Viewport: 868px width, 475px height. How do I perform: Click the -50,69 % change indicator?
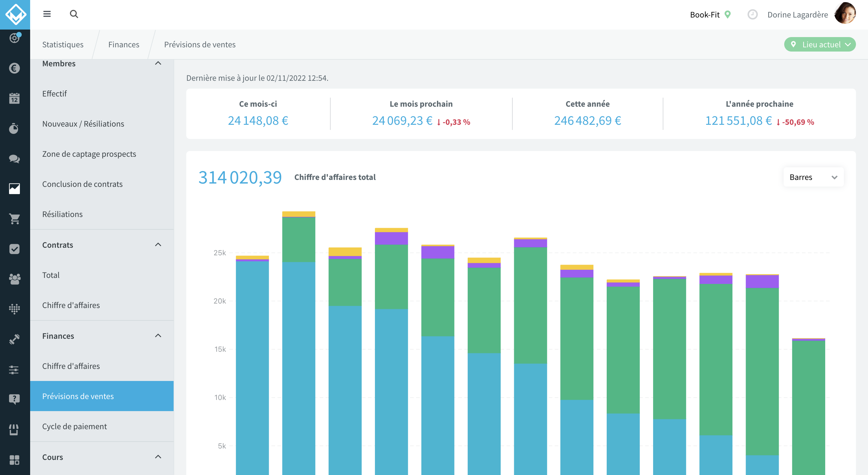pyautogui.click(x=795, y=122)
